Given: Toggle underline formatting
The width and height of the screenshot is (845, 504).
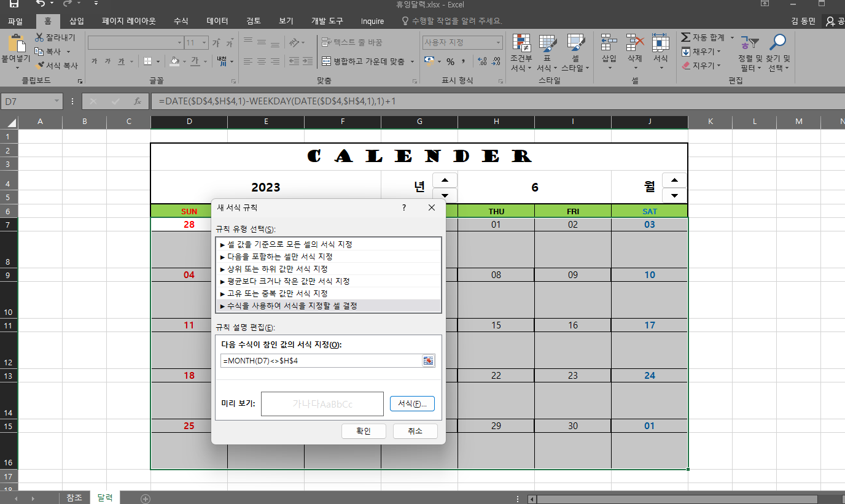Looking at the screenshot, I should (121, 61).
